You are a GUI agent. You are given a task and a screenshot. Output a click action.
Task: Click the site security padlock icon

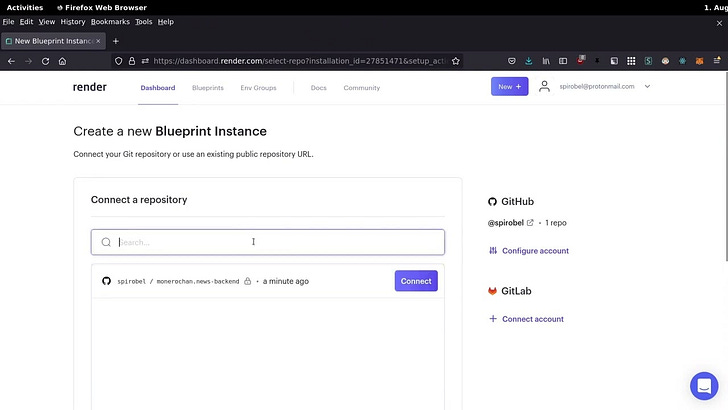click(x=132, y=61)
